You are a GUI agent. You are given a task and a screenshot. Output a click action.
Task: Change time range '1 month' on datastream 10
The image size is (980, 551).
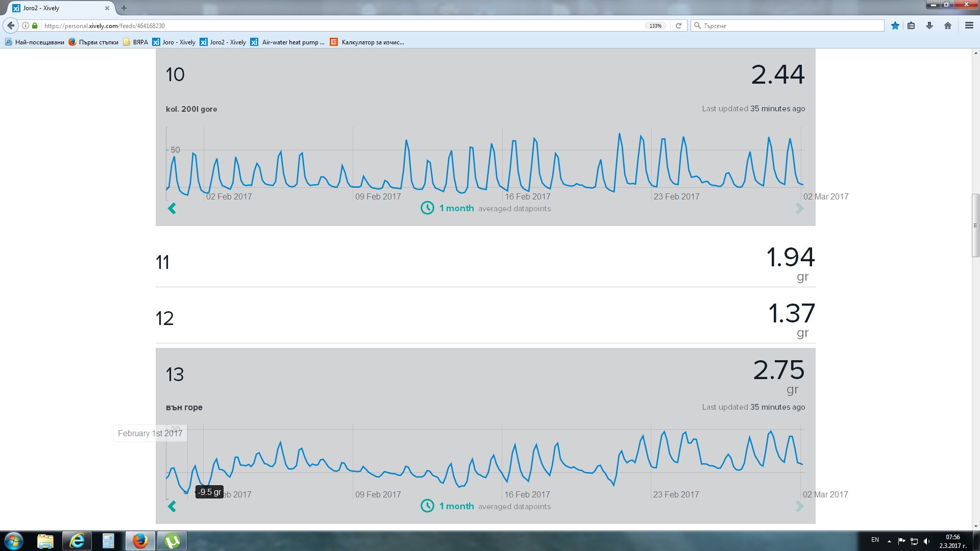(456, 208)
